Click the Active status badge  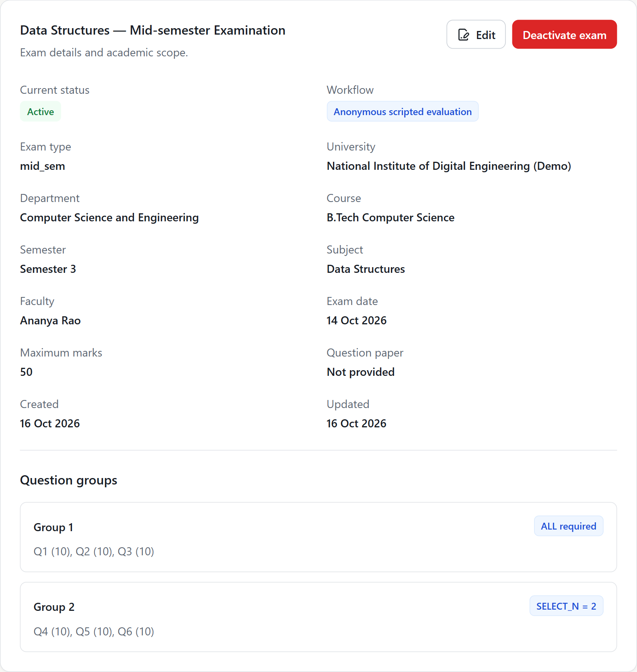click(41, 111)
